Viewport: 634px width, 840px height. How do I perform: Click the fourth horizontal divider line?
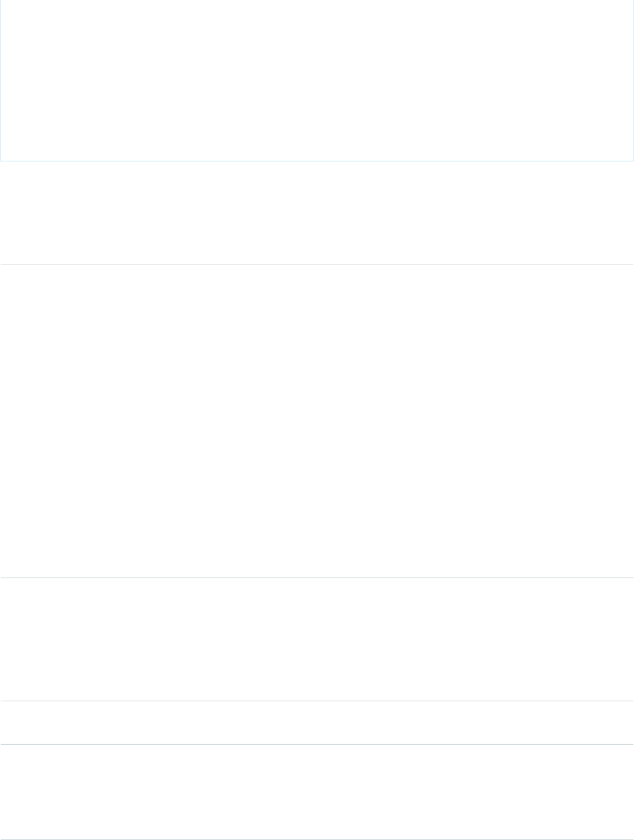pyautogui.click(x=317, y=744)
